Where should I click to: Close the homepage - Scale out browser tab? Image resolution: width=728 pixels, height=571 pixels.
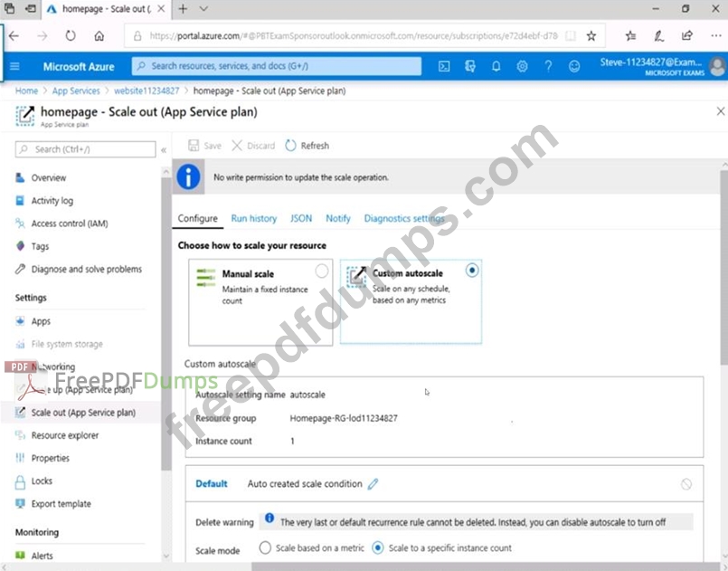(161, 9)
